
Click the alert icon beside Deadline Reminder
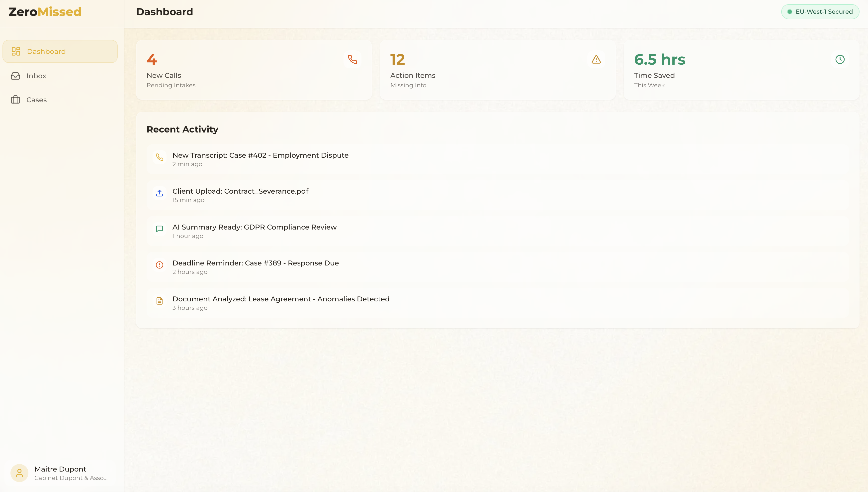[x=159, y=265]
